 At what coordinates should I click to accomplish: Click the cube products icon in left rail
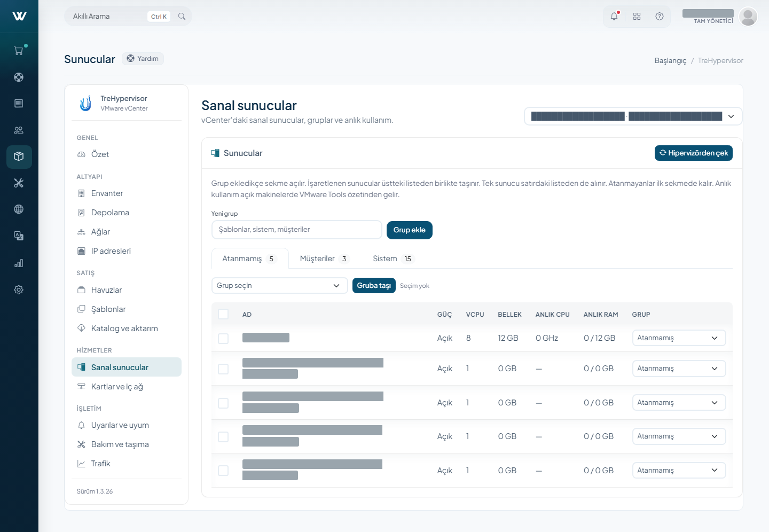(19, 157)
